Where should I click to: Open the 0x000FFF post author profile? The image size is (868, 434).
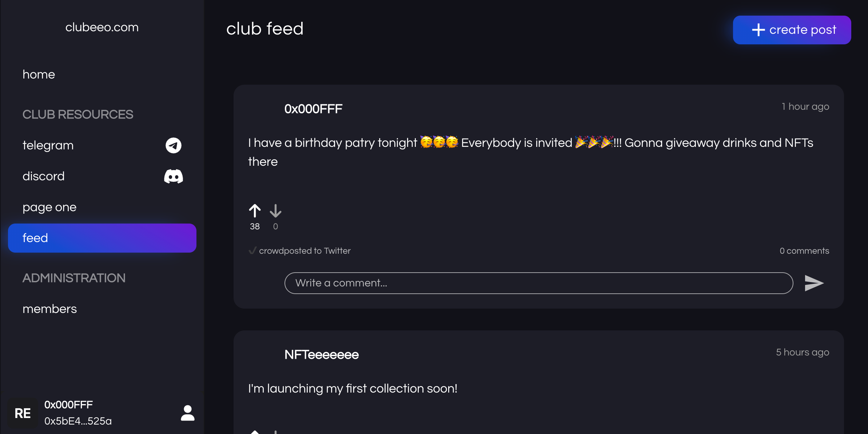(x=313, y=109)
